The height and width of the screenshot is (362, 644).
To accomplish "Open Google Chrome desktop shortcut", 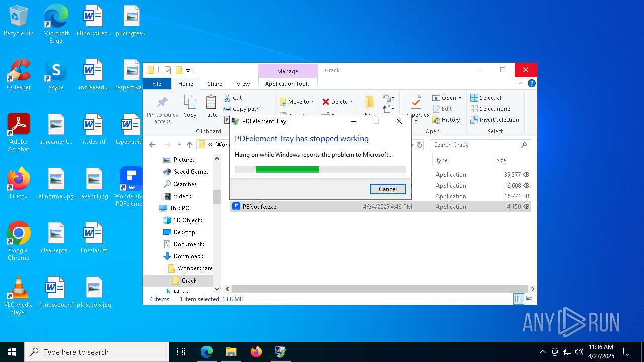I will (19, 241).
